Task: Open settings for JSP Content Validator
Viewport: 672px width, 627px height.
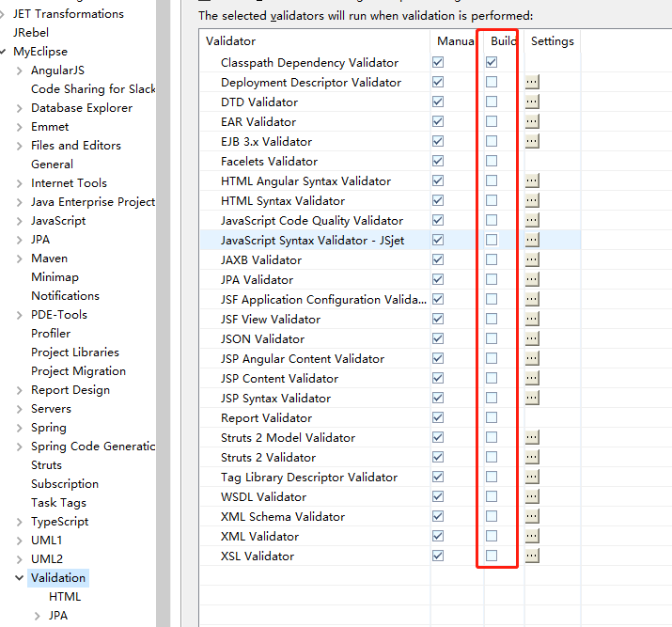Action: point(532,378)
